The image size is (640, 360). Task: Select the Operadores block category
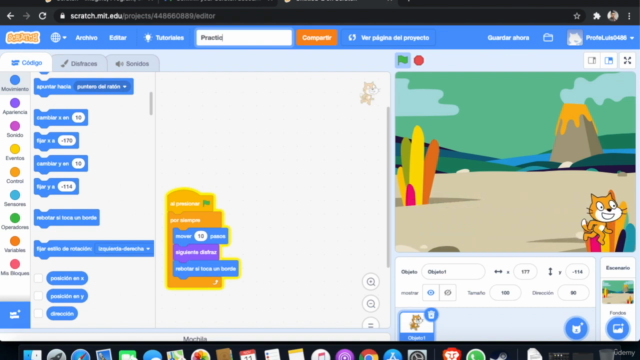coord(15,222)
